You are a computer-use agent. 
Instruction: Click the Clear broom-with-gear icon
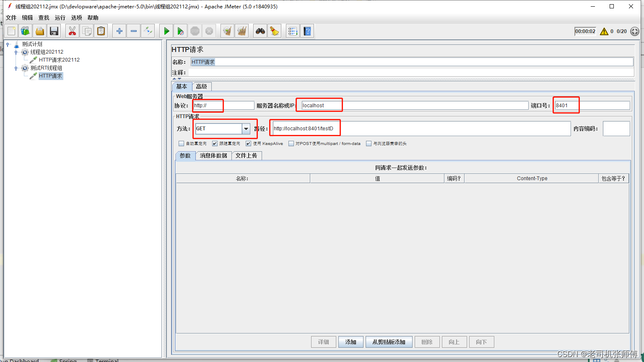pyautogui.click(x=228, y=31)
